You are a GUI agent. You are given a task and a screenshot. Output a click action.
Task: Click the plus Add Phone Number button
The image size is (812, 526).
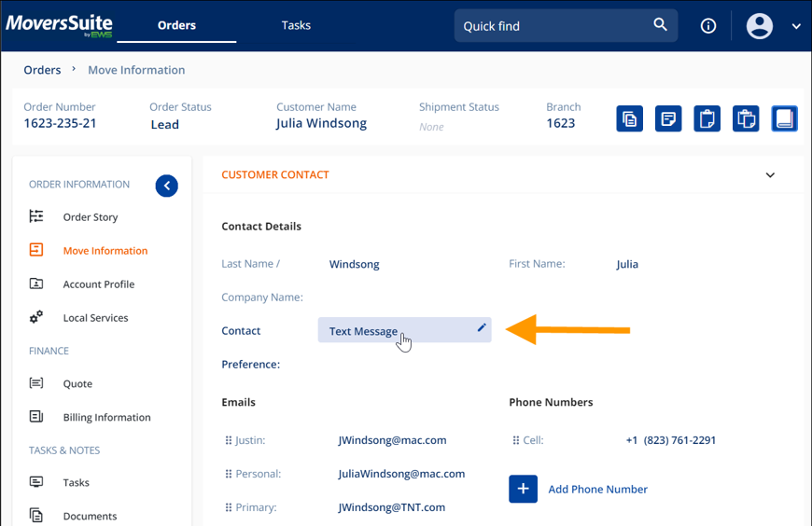click(523, 489)
